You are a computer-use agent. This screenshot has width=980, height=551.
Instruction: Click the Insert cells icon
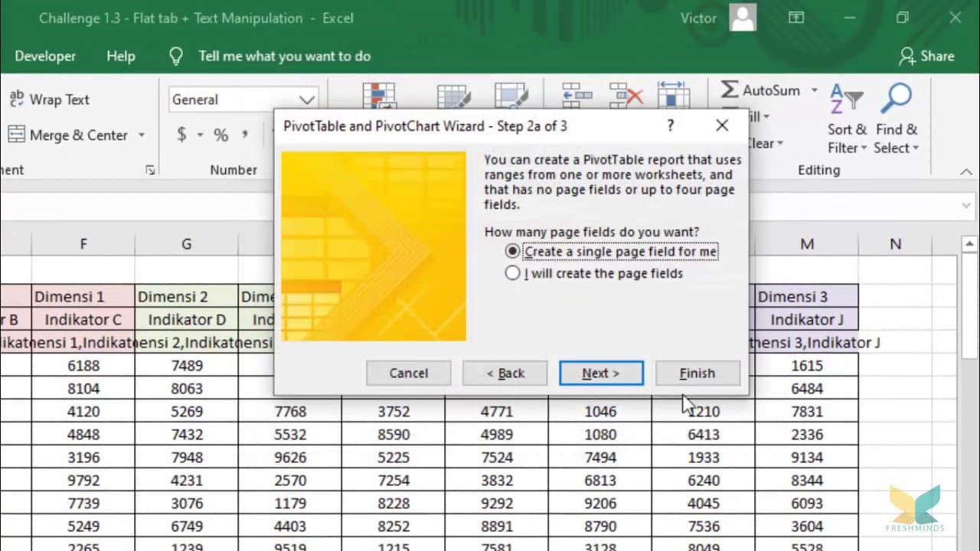coord(577,95)
